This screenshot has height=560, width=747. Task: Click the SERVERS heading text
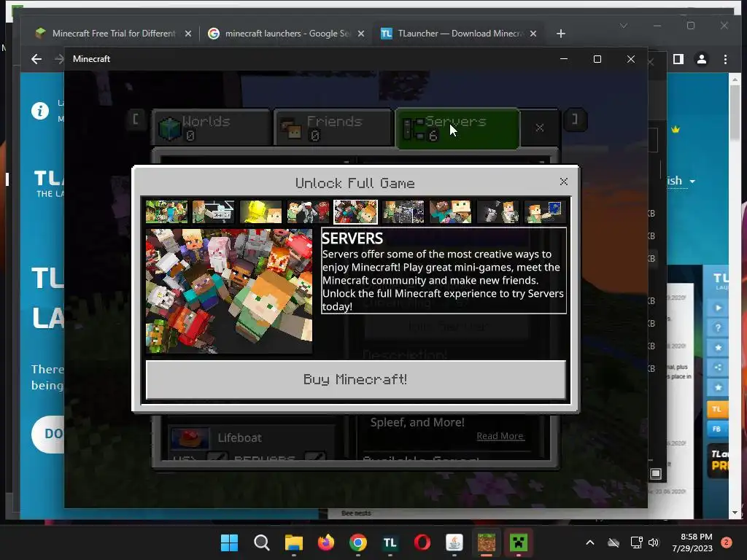(352, 238)
